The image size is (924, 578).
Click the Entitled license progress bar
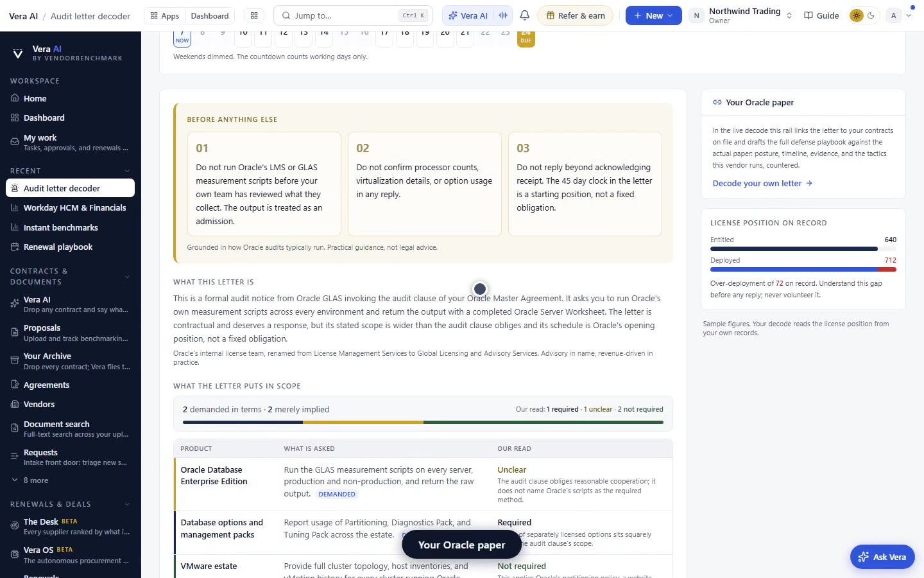point(803,249)
